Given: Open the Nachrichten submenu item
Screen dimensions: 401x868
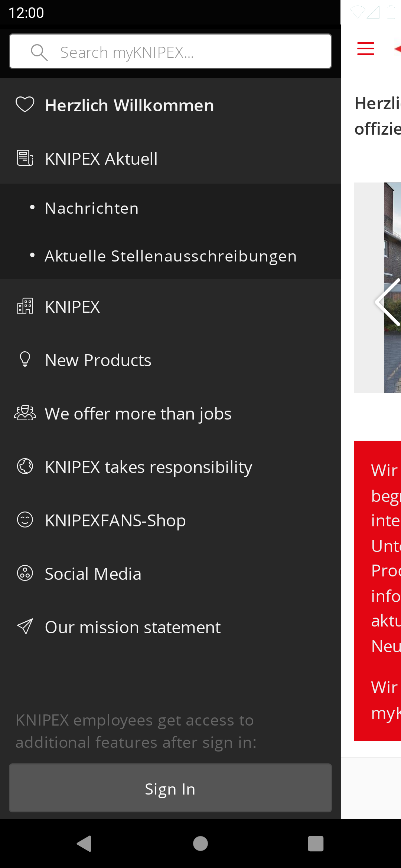Looking at the screenshot, I should coord(92,208).
